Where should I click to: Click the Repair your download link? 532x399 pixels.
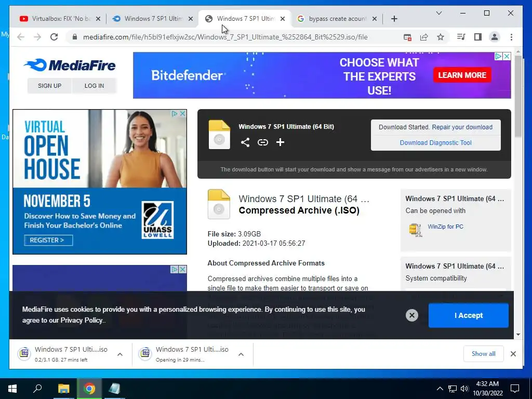(462, 127)
